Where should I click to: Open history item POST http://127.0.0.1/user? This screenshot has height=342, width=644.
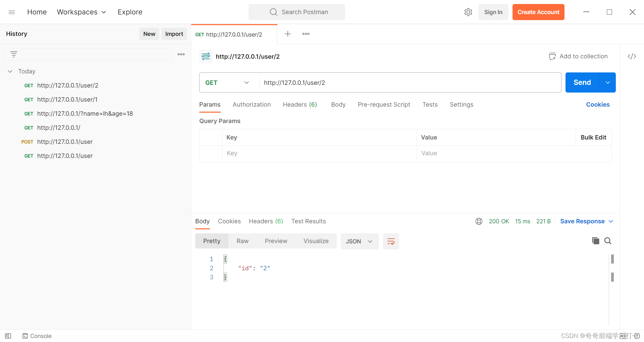[57, 142]
